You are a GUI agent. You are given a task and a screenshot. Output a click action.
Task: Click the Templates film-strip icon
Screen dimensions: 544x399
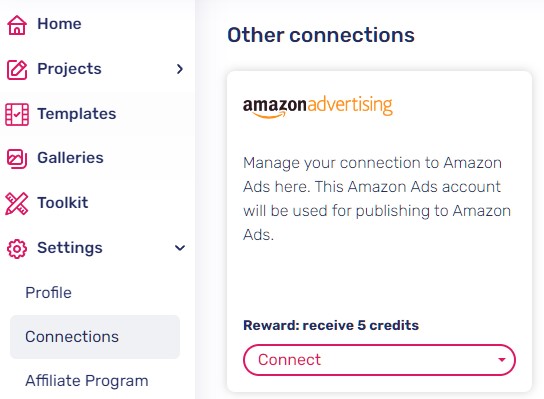point(17,114)
